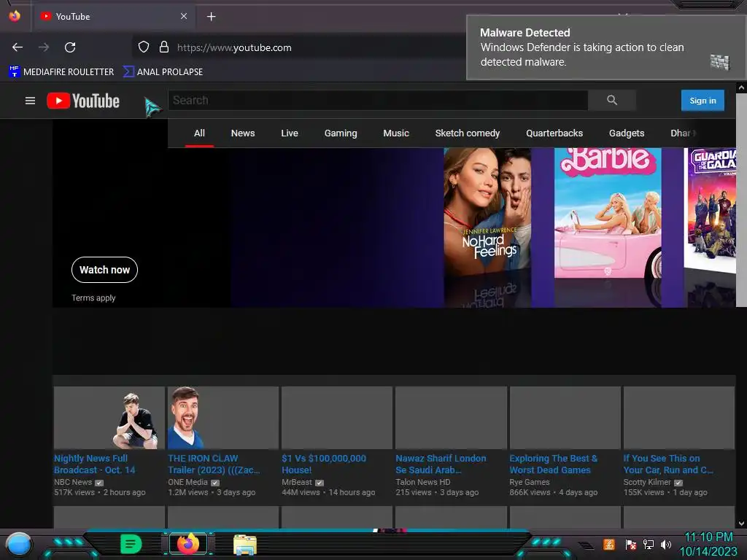Click the YouTube logo
Screen dimensions: 747x560
[83, 101]
